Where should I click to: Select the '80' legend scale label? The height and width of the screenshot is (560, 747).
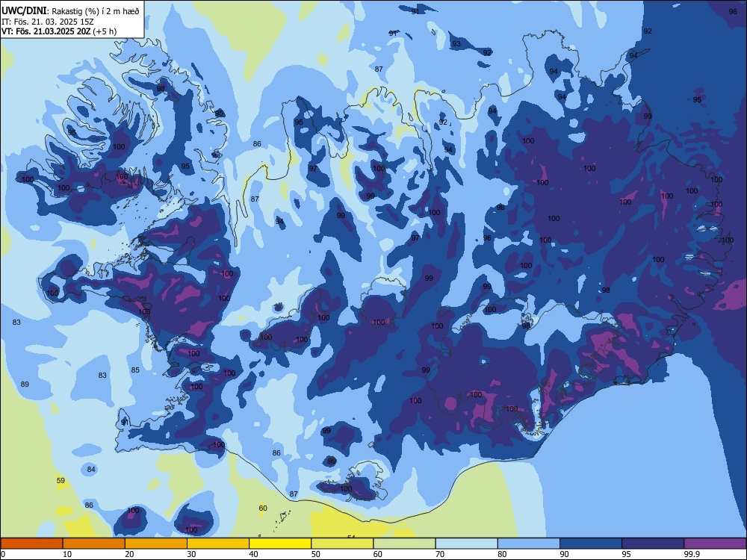(502, 554)
